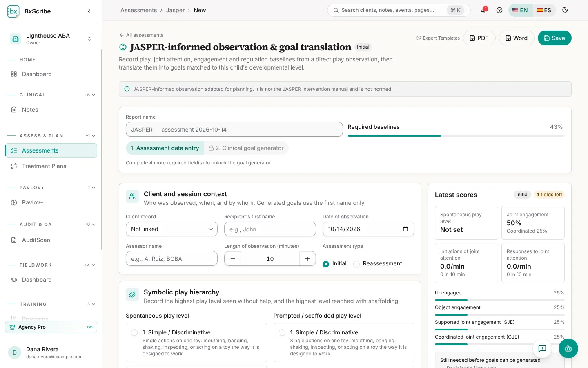
Task: Save the assessment
Action: [x=555, y=38]
